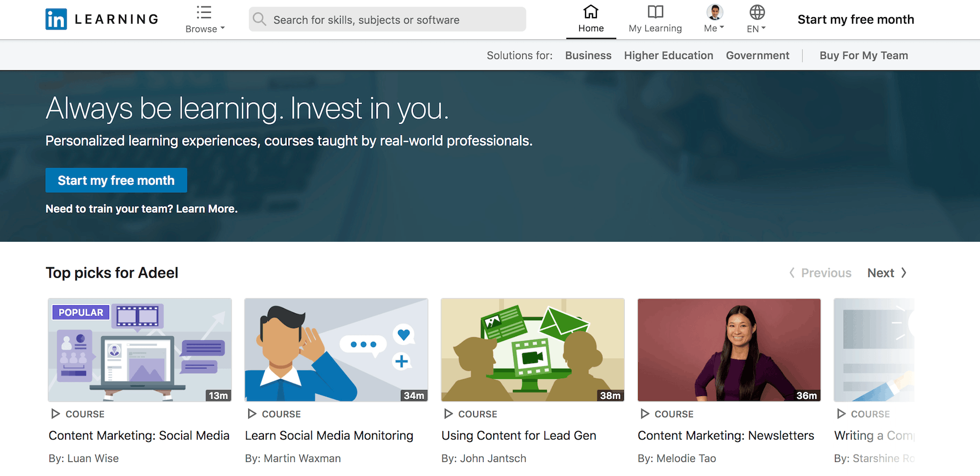
Task: Open the EN language dropdown
Action: pyautogui.click(x=763, y=28)
